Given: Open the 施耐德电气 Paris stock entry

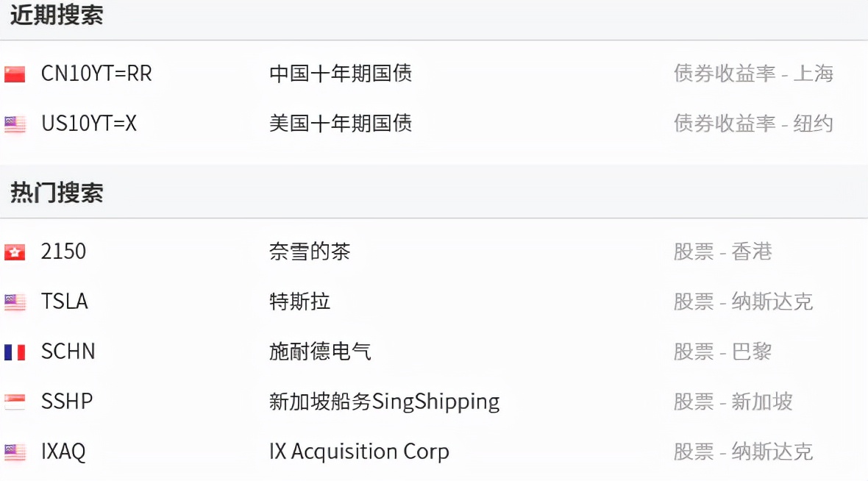Looking at the screenshot, I should click(321, 352).
